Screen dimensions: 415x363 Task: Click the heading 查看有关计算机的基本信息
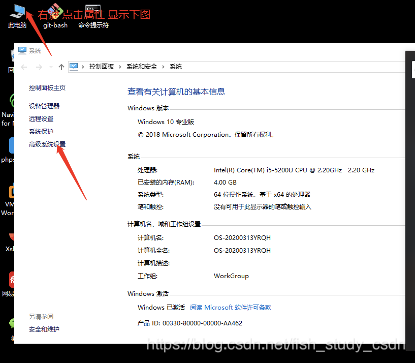(176, 92)
